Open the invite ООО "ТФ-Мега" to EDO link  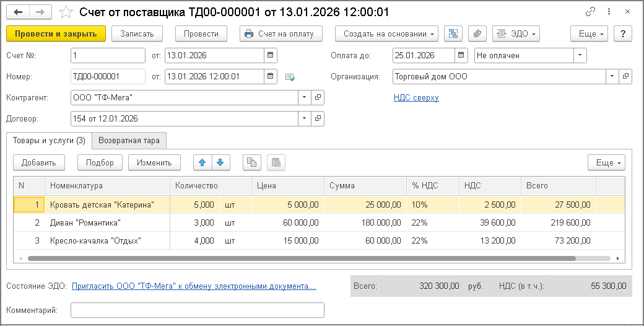(194, 286)
